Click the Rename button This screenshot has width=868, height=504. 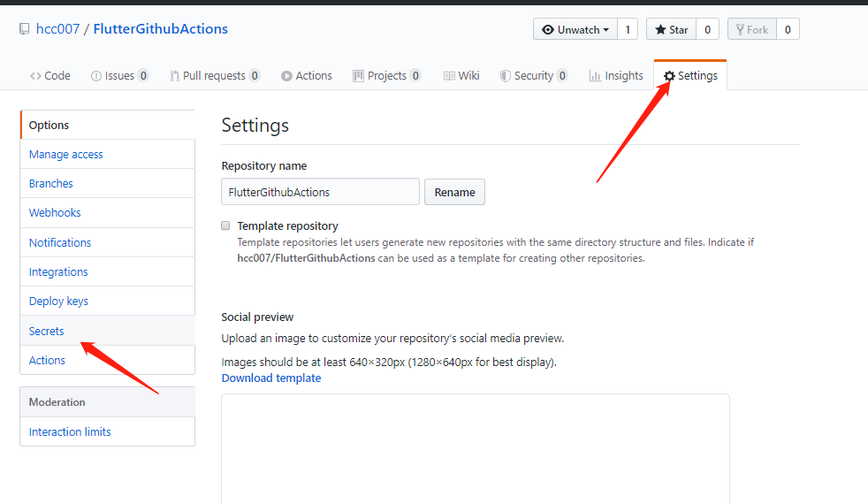click(x=454, y=192)
